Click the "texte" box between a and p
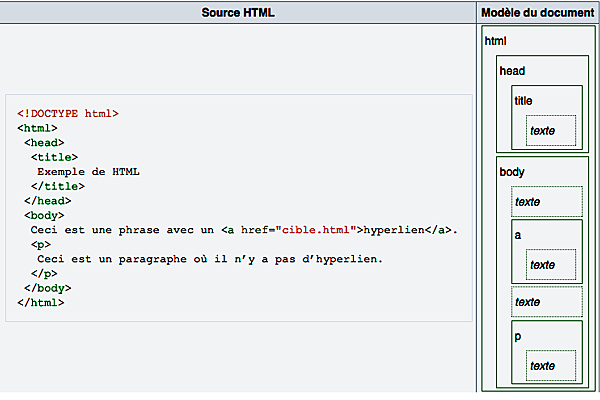 point(547,302)
